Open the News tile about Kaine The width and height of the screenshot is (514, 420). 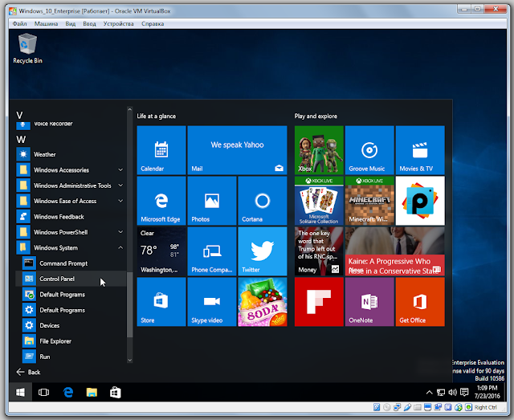point(394,251)
